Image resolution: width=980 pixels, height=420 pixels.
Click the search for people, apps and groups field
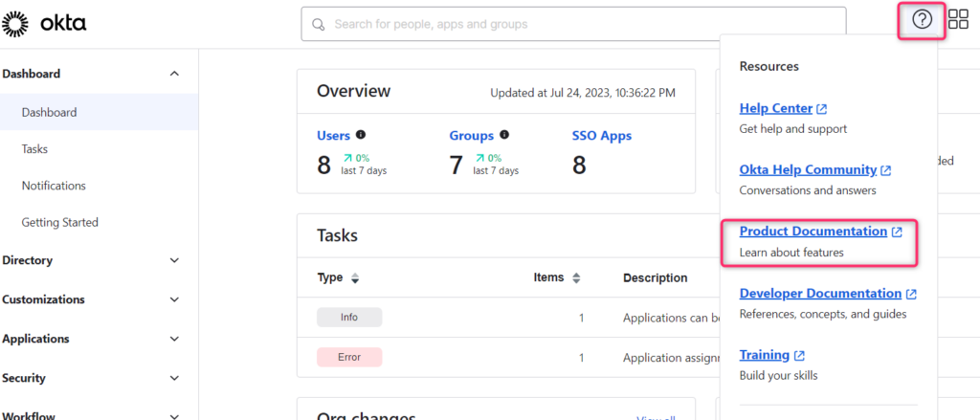pos(574,24)
